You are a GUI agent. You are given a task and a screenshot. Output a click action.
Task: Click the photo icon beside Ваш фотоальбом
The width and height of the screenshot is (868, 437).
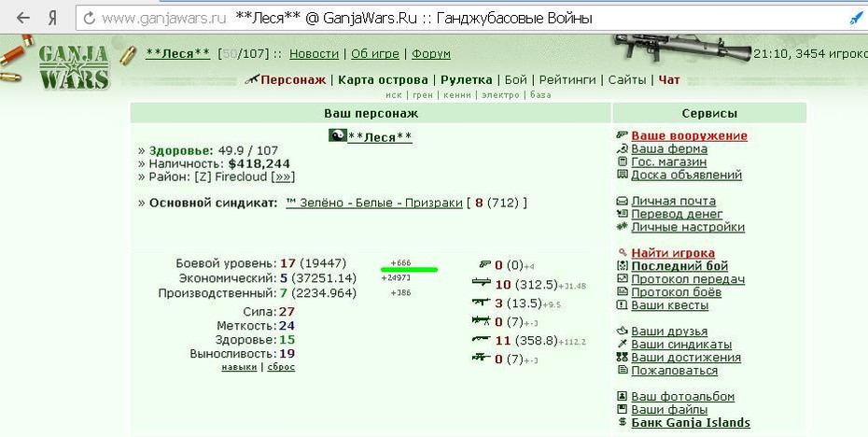tap(622, 396)
